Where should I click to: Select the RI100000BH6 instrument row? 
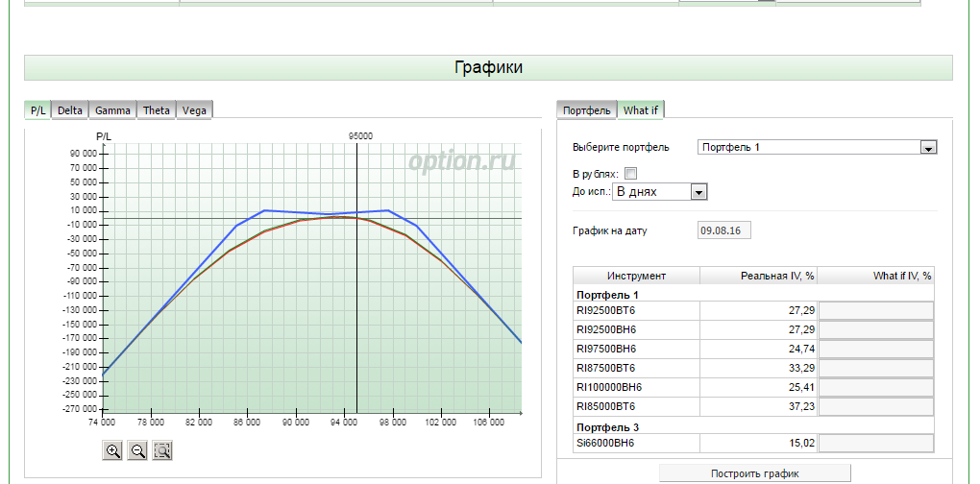coord(754,388)
